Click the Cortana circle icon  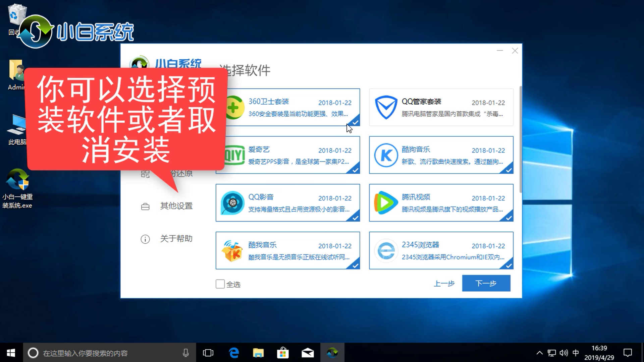tap(33, 353)
